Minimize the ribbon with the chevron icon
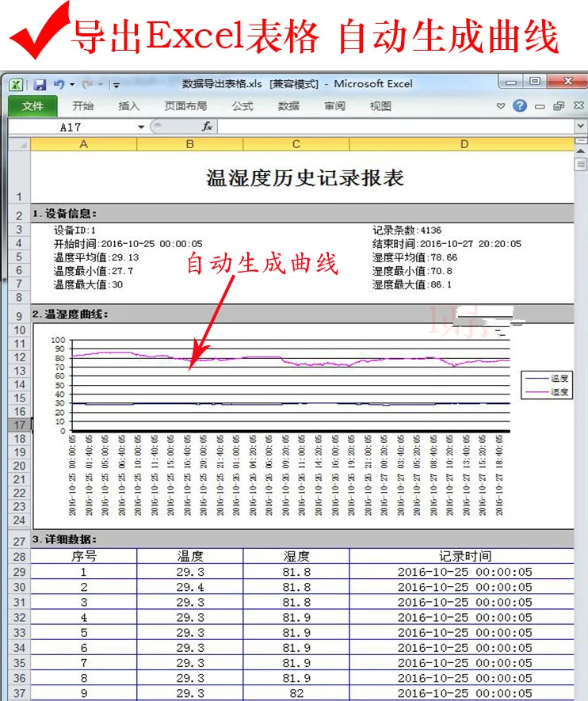This screenshot has width=588, height=701. (501, 106)
